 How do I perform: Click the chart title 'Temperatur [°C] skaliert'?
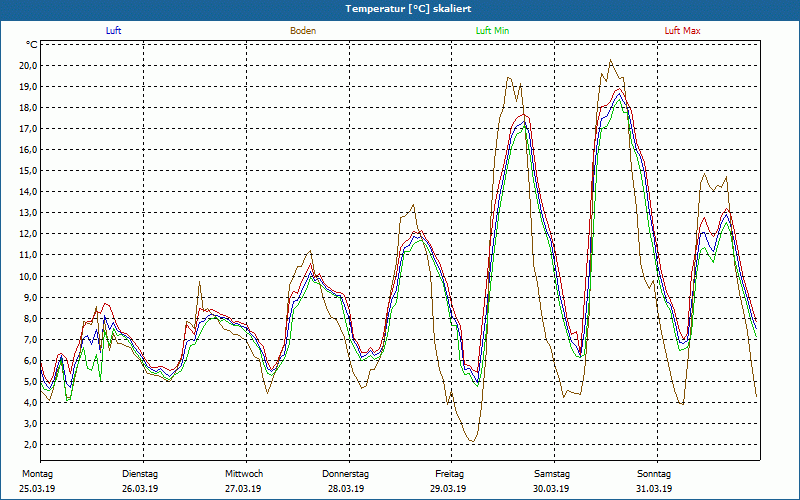(x=408, y=9)
